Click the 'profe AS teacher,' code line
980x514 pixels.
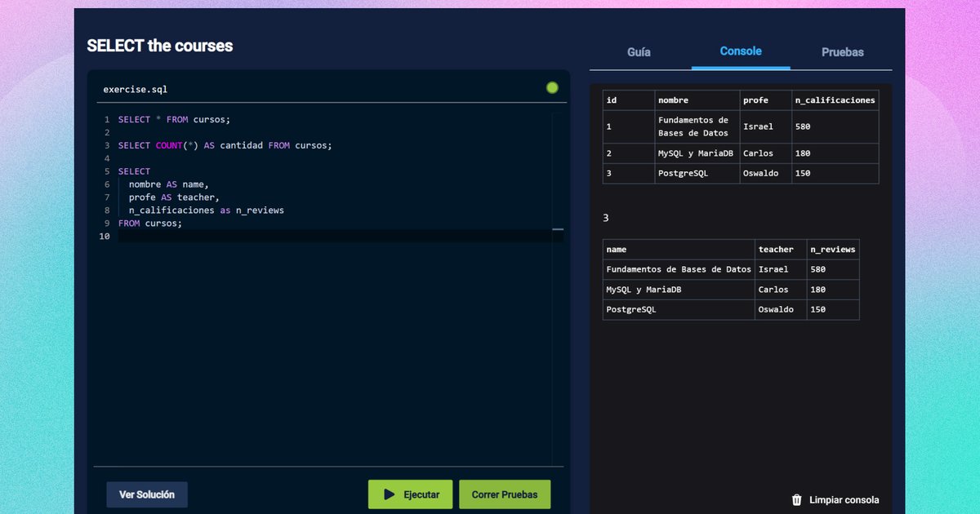tap(174, 197)
